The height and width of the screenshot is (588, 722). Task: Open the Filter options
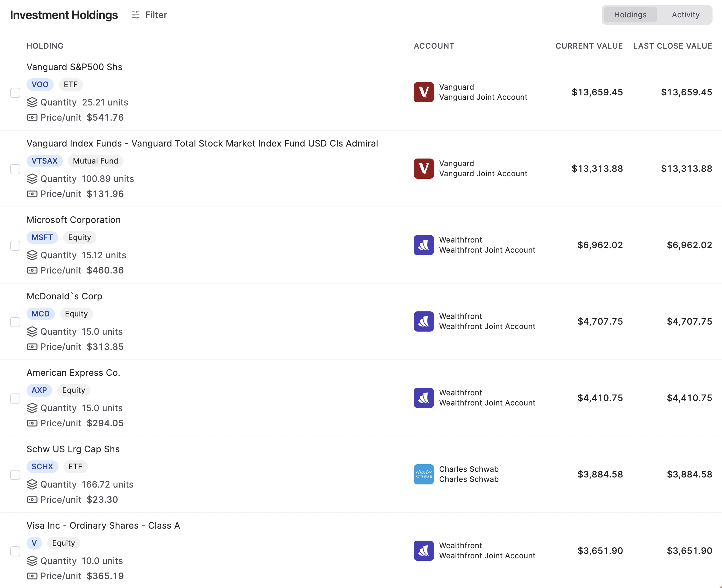(x=149, y=15)
